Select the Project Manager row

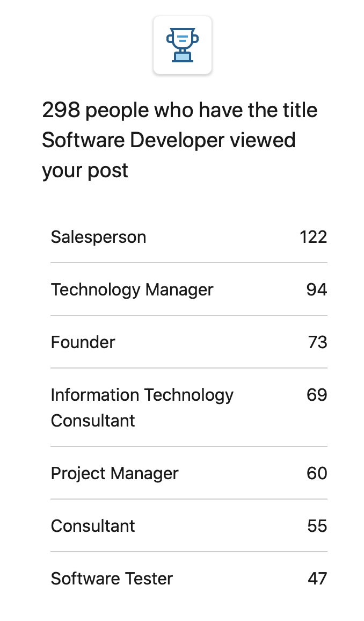pos(189,473)
